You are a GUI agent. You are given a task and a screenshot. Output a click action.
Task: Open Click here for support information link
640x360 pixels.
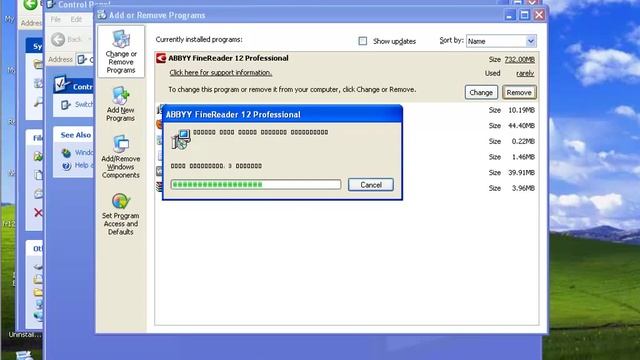tap(220, 73)
